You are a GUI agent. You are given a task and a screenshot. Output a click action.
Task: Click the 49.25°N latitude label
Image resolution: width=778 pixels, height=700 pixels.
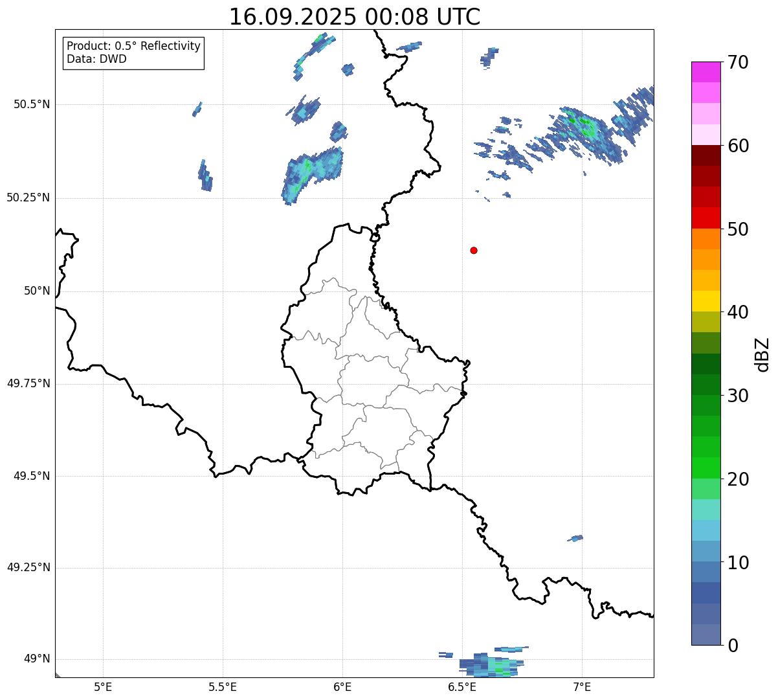[28, 567]
